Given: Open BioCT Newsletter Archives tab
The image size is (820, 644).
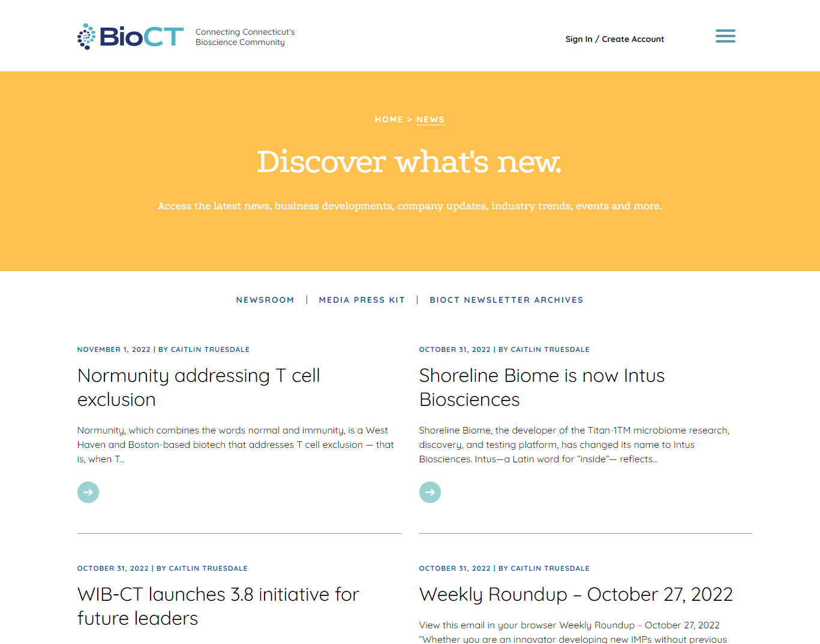Looking at the screenshot, I should click(x=506, y=300).
